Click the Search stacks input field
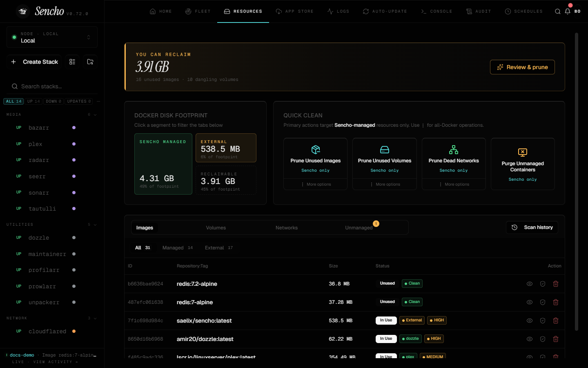 [x=52, y=86]
